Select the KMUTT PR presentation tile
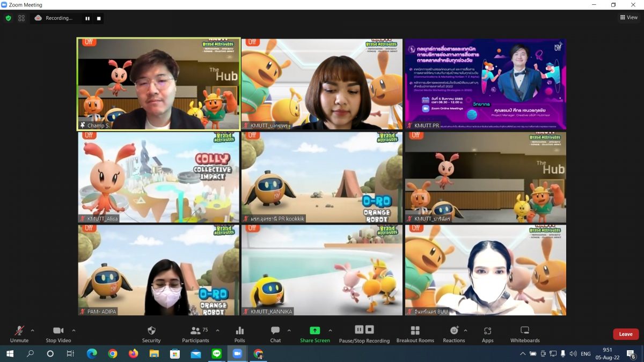644x362 pixels. (485, 84)
